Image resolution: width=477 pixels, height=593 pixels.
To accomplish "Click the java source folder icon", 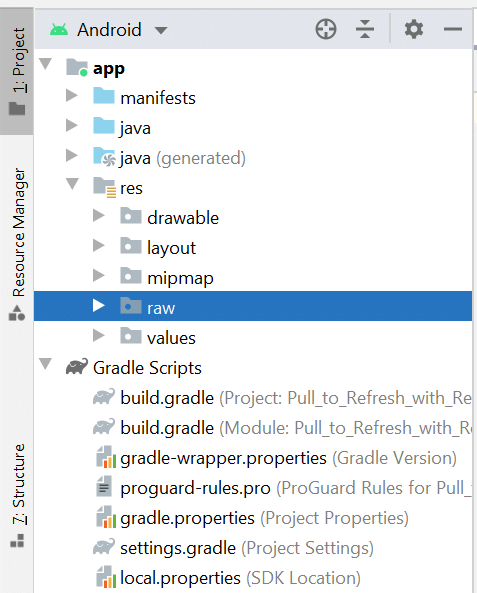I will click(x=104, y=126).
